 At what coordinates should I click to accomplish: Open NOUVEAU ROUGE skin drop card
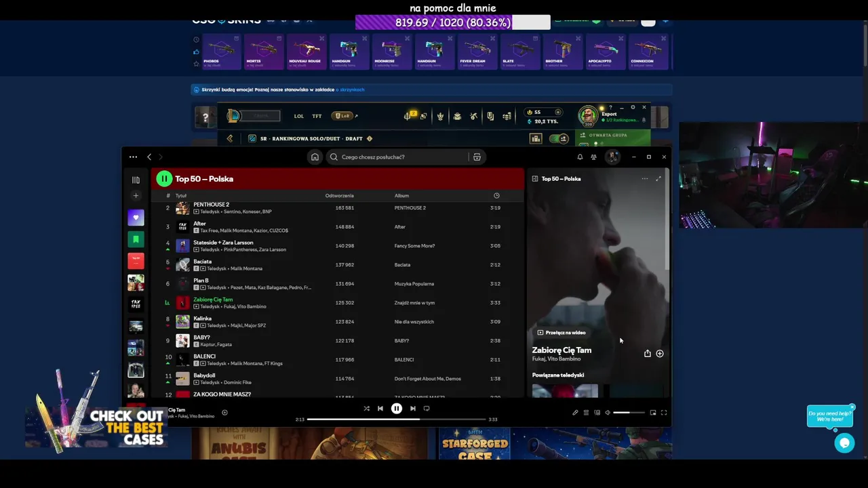click(x=305, y=52)
